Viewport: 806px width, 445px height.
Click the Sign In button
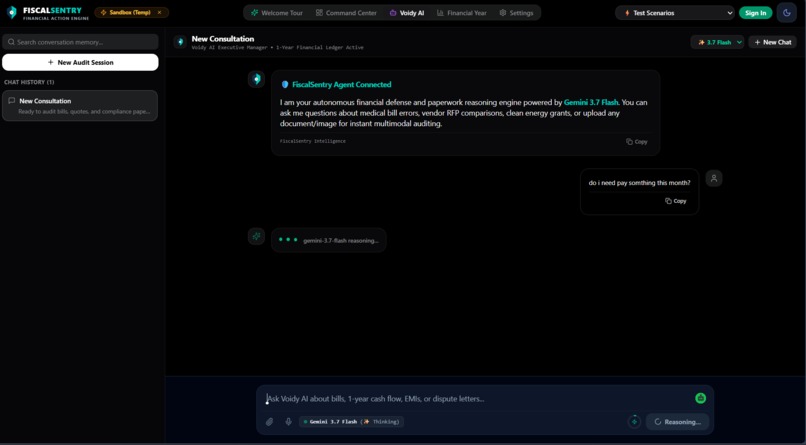755,13
